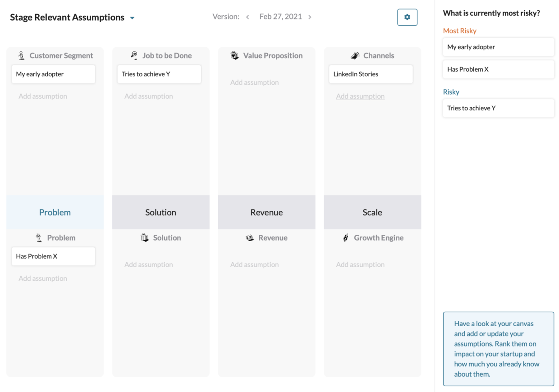Open the Stage Relevant Assumptions dropdown
This screenshot has height=392, width=559.
(132, 17)
